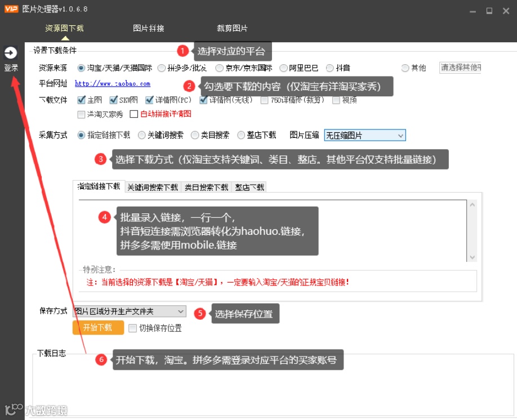Open the 图片压缩 无压缩图片 dropdown
Image resolution: width=517 pixels, height=420 pixels.
[365, 135]
